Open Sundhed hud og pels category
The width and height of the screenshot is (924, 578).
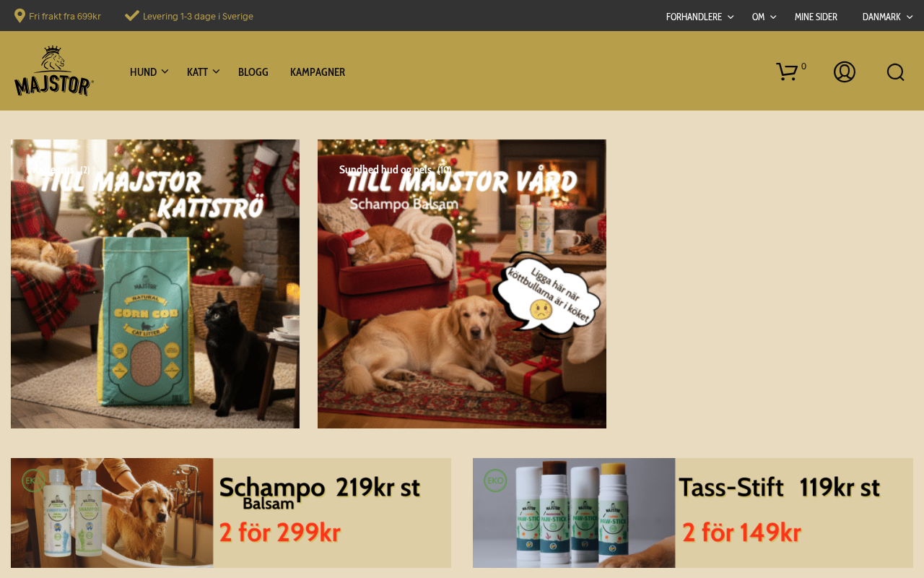point(396,170)
